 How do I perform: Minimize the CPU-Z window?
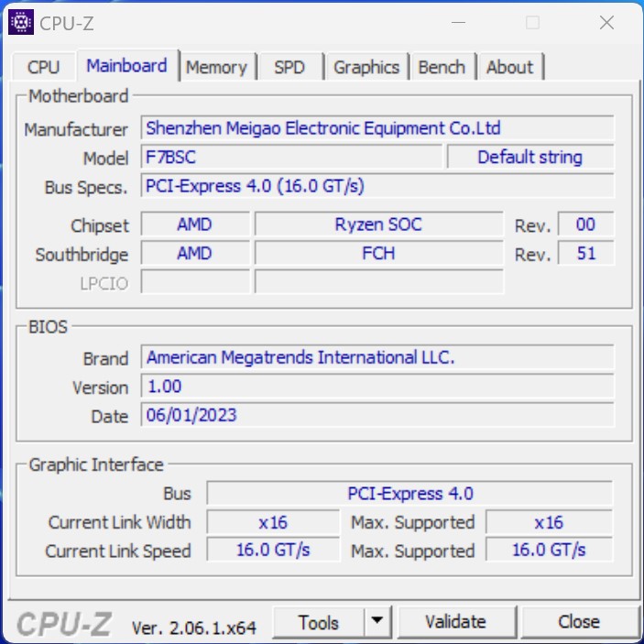pyautogui.click(x=458, y=22)
